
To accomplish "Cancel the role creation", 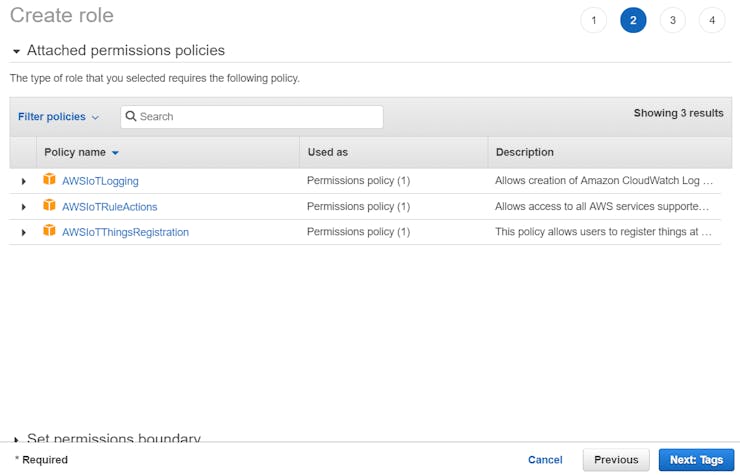I will click(x=545, y=460).
